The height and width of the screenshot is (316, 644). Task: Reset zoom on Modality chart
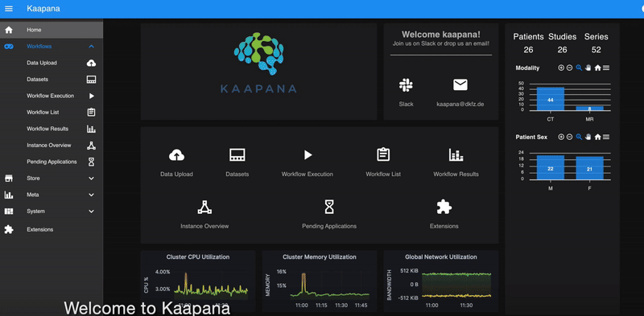[597, 68]
